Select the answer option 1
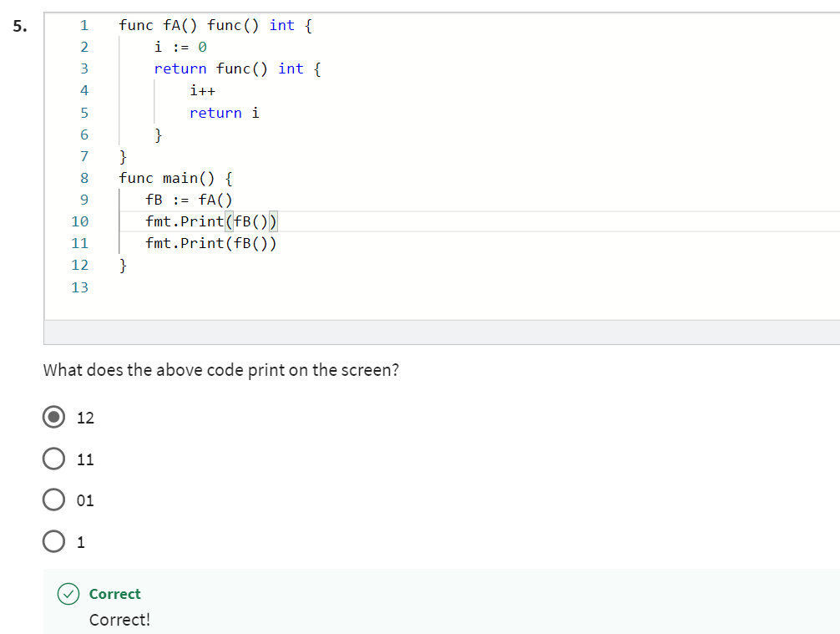The height and width of the screenshot is (634, 840). [53, 541]
